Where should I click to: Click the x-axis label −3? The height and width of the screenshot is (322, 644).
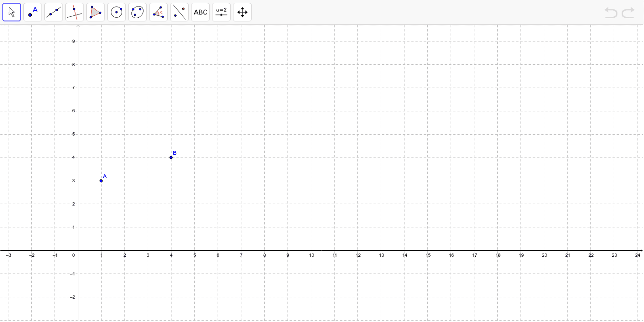pyautogui.click(x=8, y=255)
